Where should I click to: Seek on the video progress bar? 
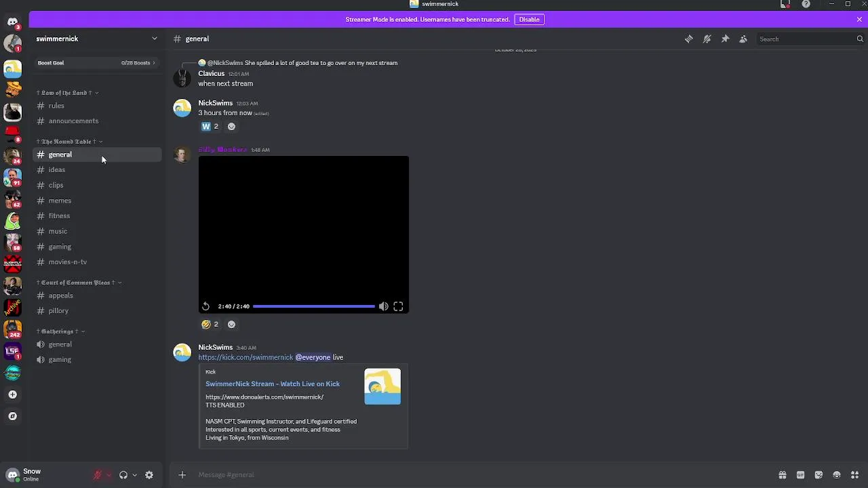(314, 306)
